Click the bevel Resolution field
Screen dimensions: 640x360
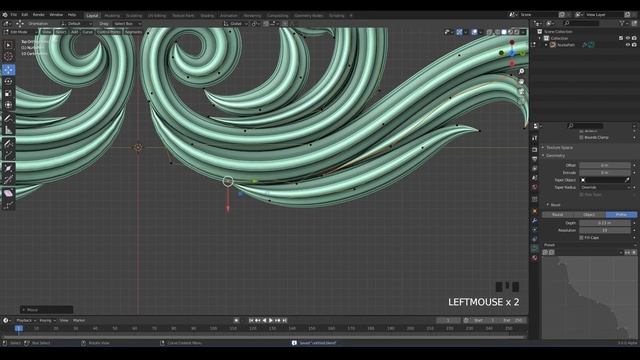coord(604,230)
